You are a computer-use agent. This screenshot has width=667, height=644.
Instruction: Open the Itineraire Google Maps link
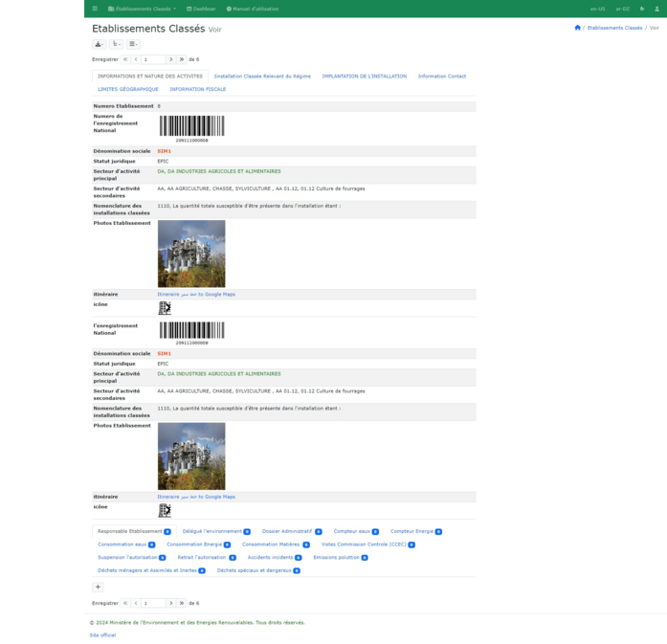point(196,294)
